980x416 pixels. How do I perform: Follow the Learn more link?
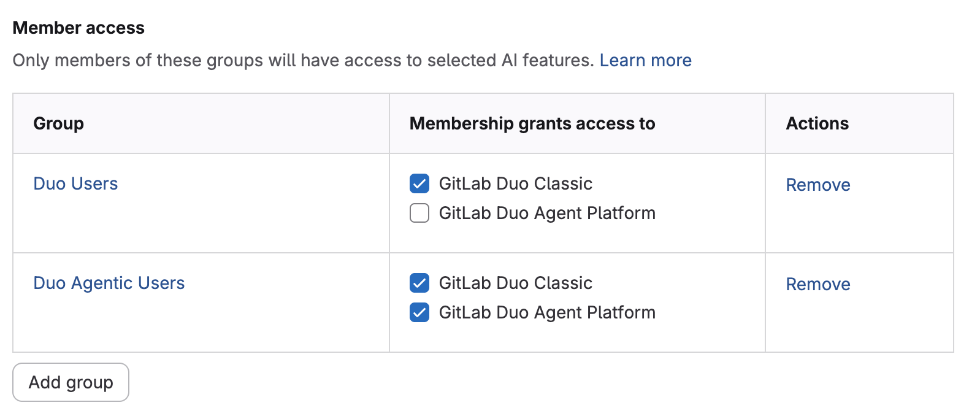[646, 60]
